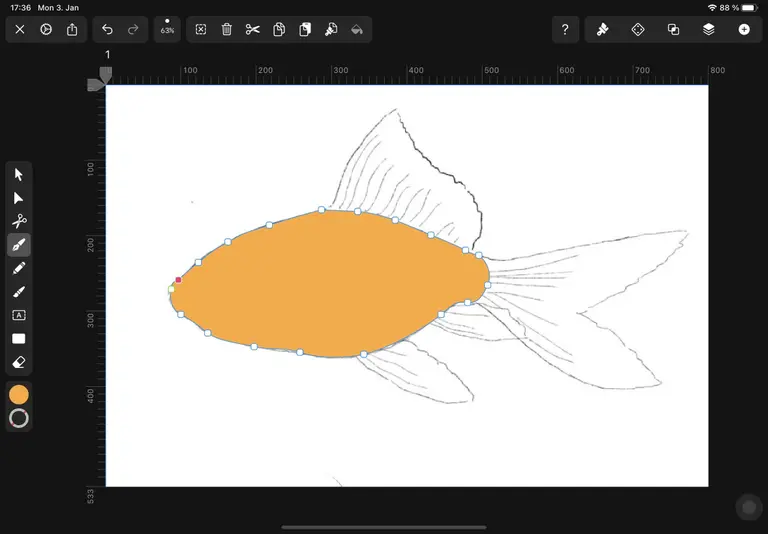Click the 400 mark on horizontal ruler
768x534 pixels.
[416, 71]
